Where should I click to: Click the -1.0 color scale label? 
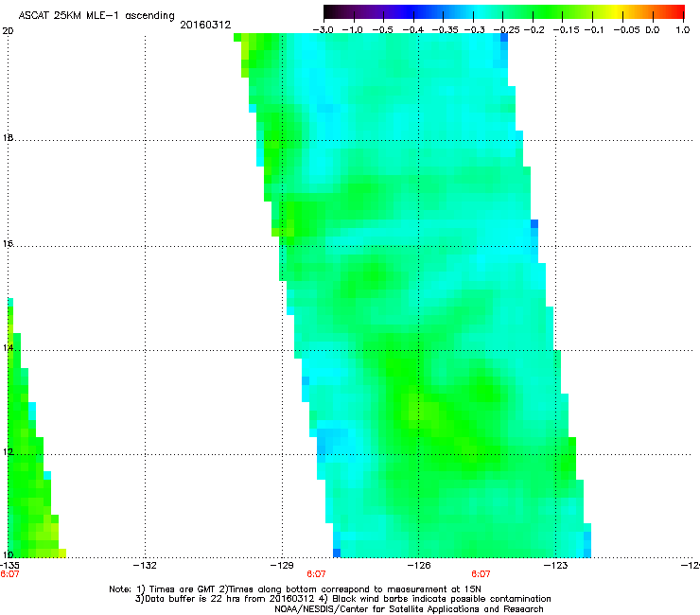pos(352,30)
